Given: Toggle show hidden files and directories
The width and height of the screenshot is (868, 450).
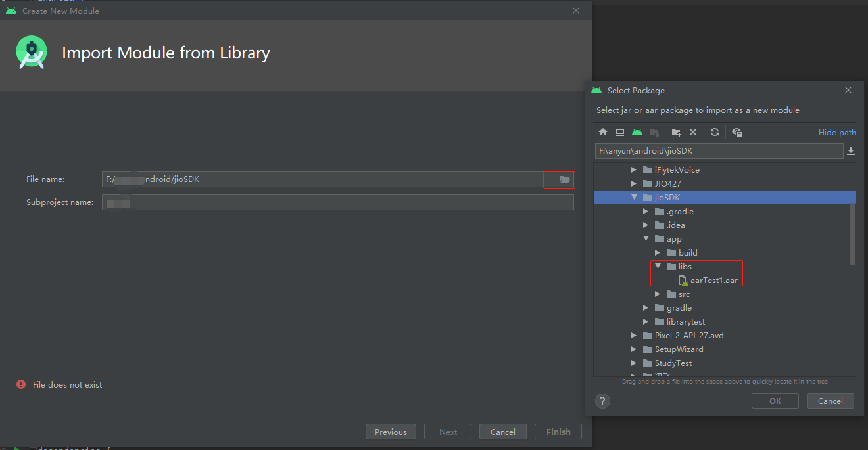Looking at the screenshot, I should tap(736, 132).
